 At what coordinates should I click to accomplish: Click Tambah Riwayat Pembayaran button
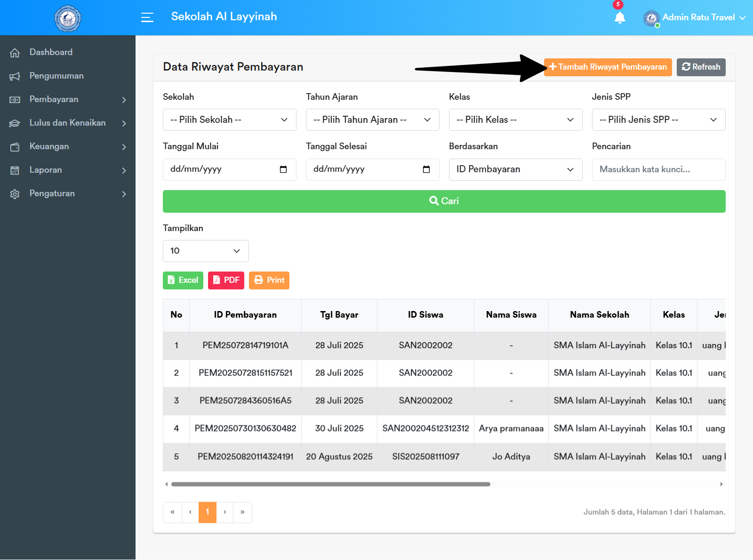pyautogui.click(x=608, y=67)
